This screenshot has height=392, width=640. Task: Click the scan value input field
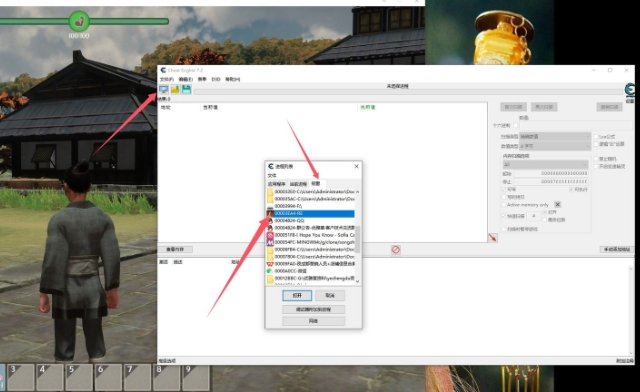[x=576, y=125]
